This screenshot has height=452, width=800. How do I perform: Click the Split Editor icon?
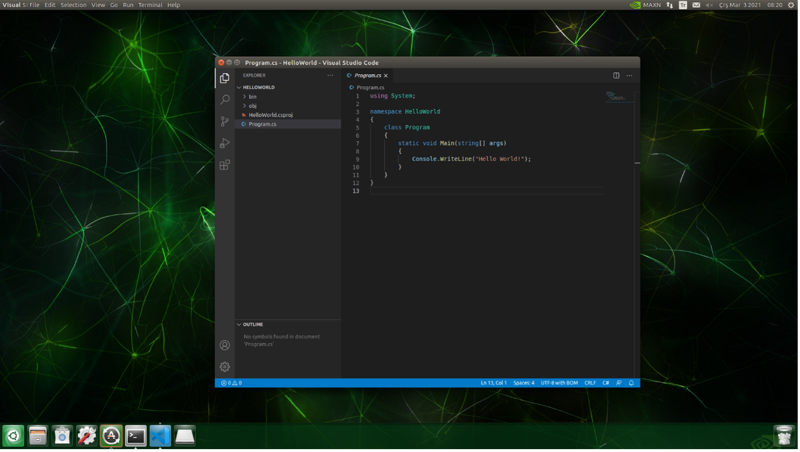click(x=617, y=76)
